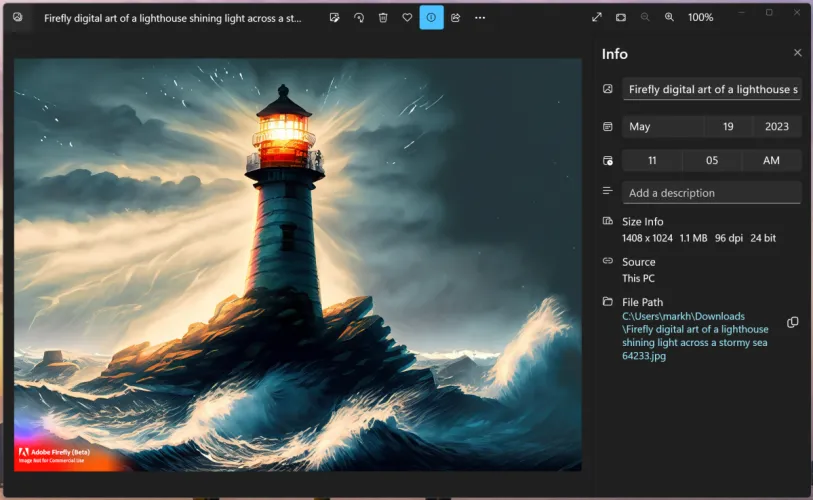Click the zoom to fit icon
The image size is (813, 500).
pos(621,18)
